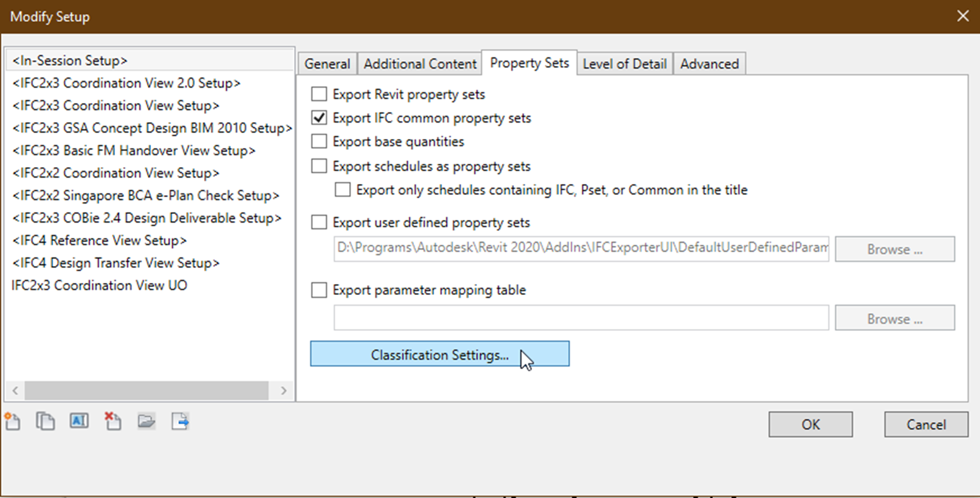Open the Additional Content tab
The width and height of the screenshot is (980, 498).
pyautogui.click(x=420, y=64)
